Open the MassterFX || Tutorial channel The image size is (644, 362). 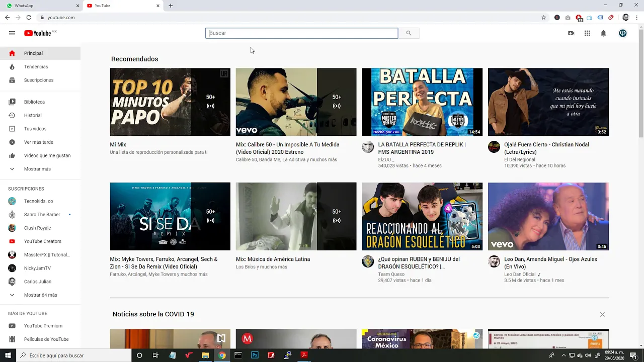[x=40, y=255]
